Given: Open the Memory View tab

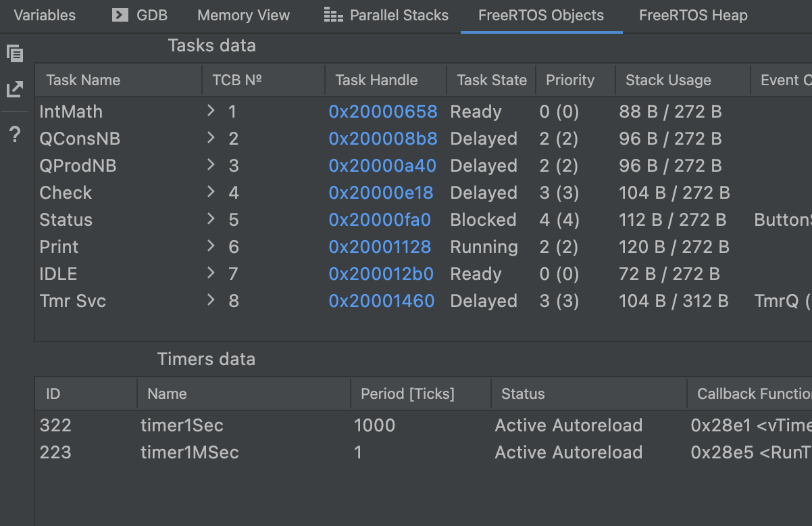Looking at the screenshot, I should [243, 15].
